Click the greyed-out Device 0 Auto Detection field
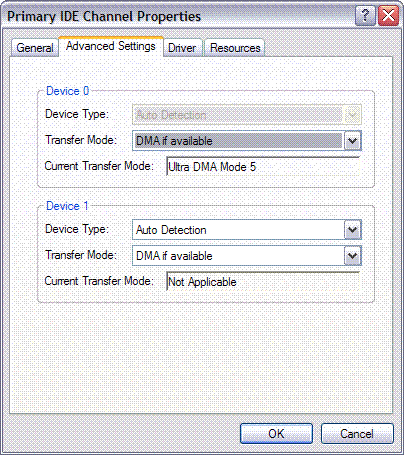 point(247,115)
